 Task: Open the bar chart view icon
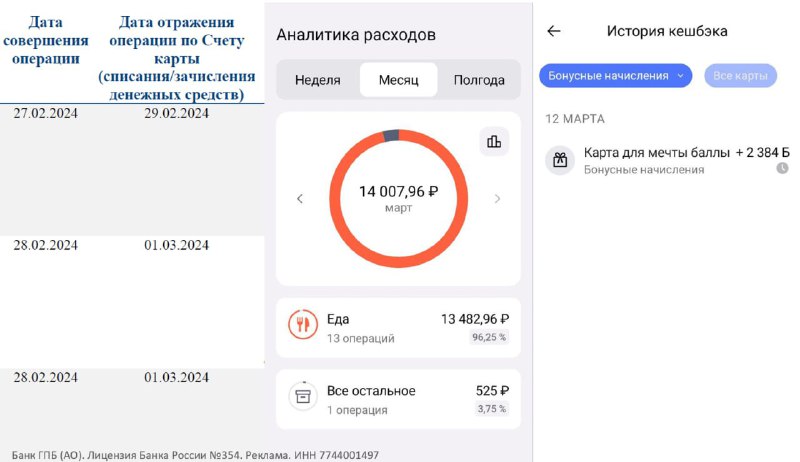pos(494,141)
